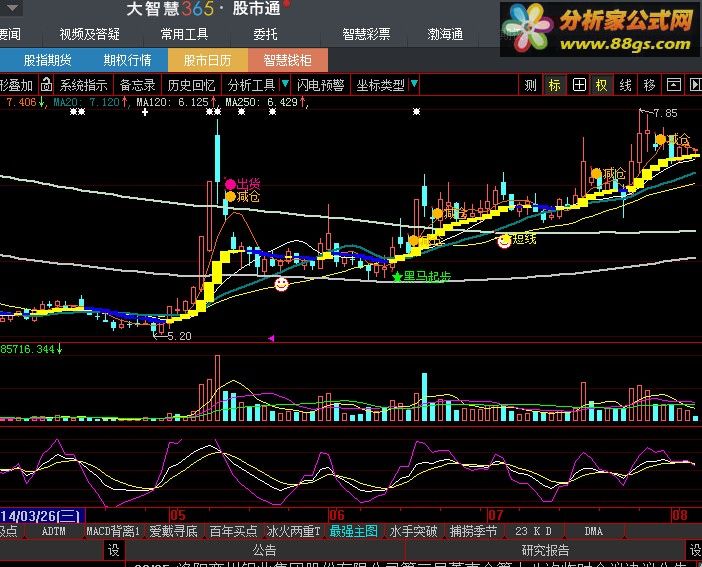702x567 pixels.
Task: Click the smiley face marker on the MA250 line
Action: click(281, 284)
